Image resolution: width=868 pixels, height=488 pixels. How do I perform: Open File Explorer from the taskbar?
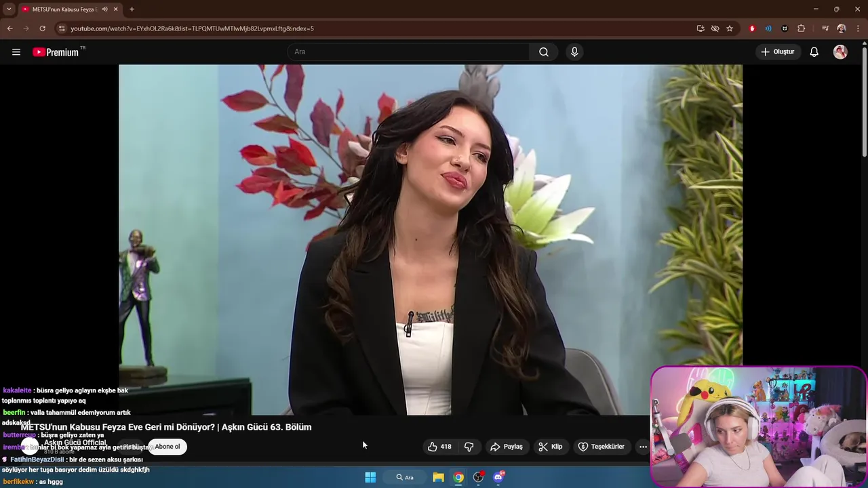(x=438, y=477)
